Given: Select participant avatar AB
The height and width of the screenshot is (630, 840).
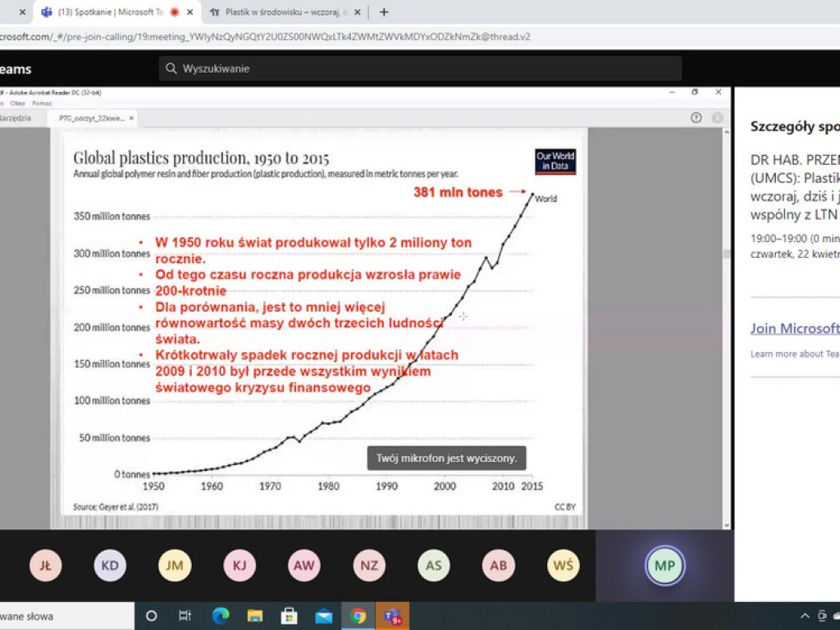Looking at the screenshot, I should pyautogui.click(x=498, y=566).
